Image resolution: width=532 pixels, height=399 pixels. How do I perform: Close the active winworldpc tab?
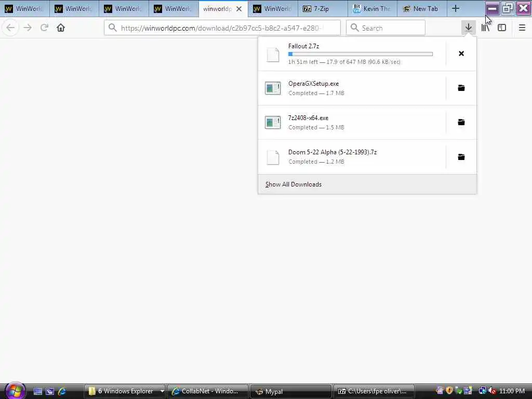coord(239,9)
